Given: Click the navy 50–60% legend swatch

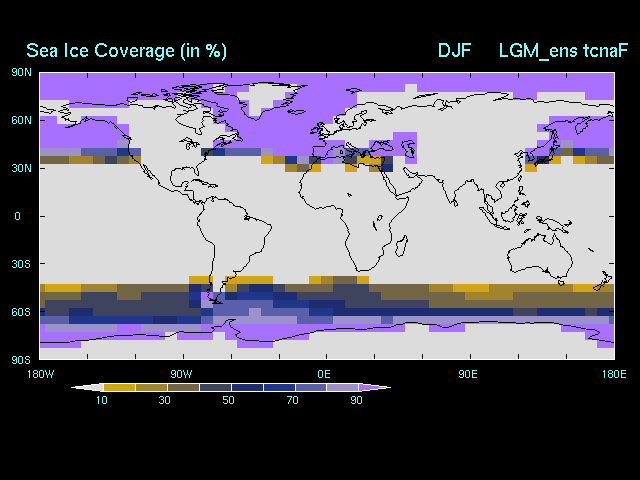Looking at the screenshot, I should tap(247, 387).
